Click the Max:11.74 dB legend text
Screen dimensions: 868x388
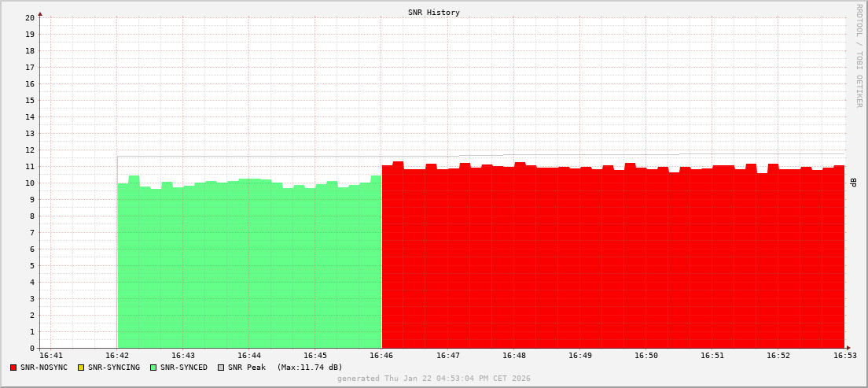(x=310, y=368)
